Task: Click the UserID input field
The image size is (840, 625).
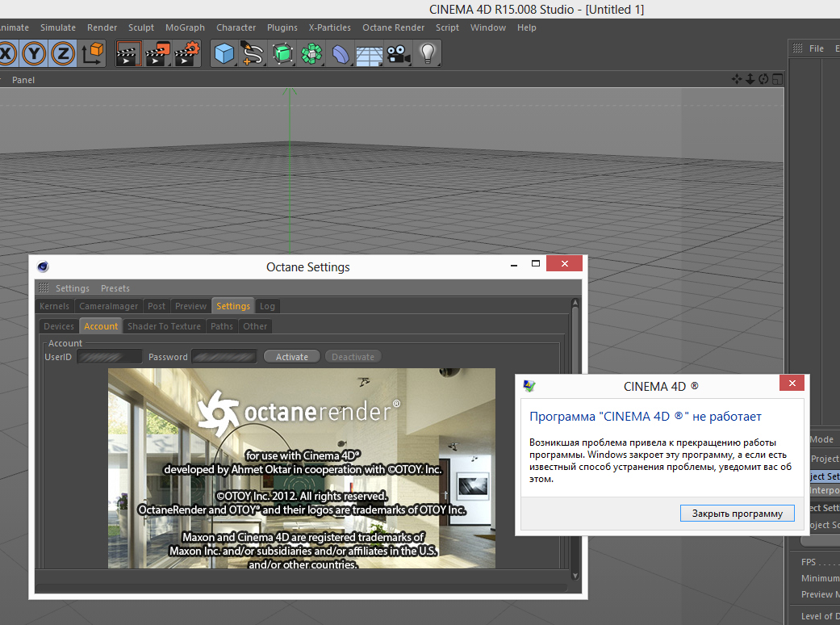Action: click(x=110, y=356)
